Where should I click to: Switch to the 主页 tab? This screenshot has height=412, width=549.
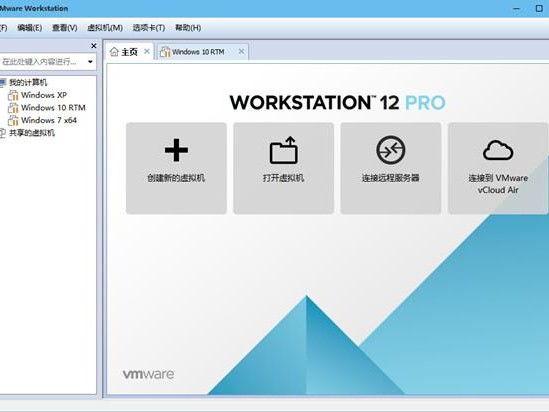[x=130, y=52]
